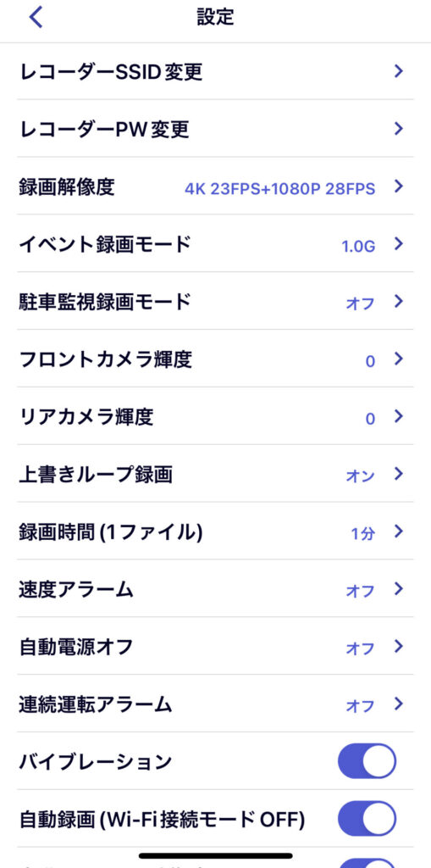Tap chevron next to リアカメラ輝度
The image size is (431, 868).
click(x=398, y=416)
